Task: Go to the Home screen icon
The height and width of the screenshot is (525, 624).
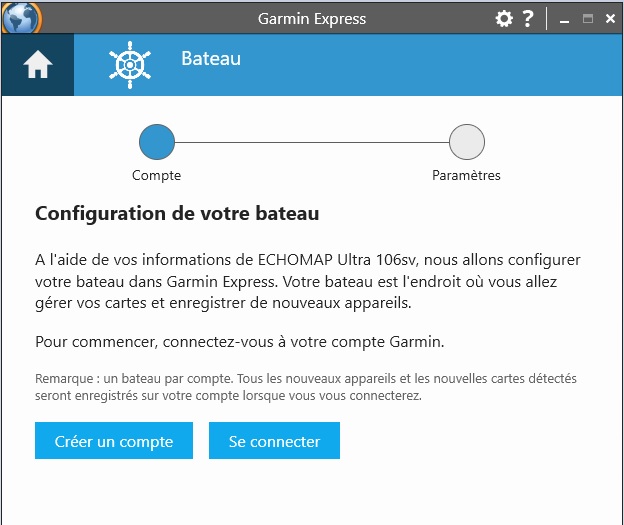Action: (38, 64)
